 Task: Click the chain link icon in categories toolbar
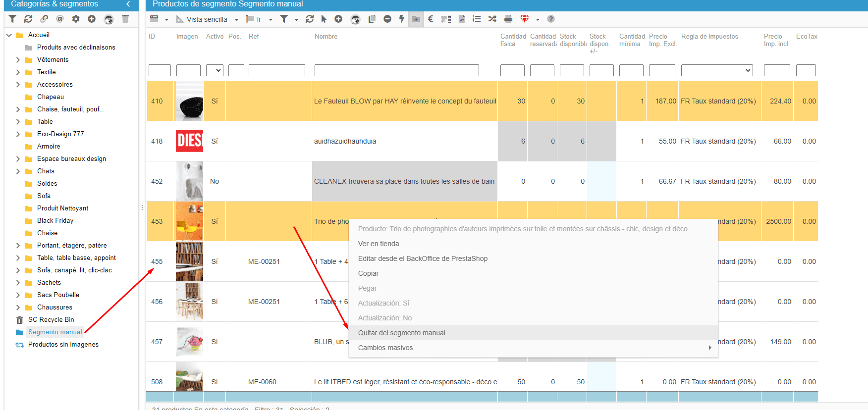44,19
